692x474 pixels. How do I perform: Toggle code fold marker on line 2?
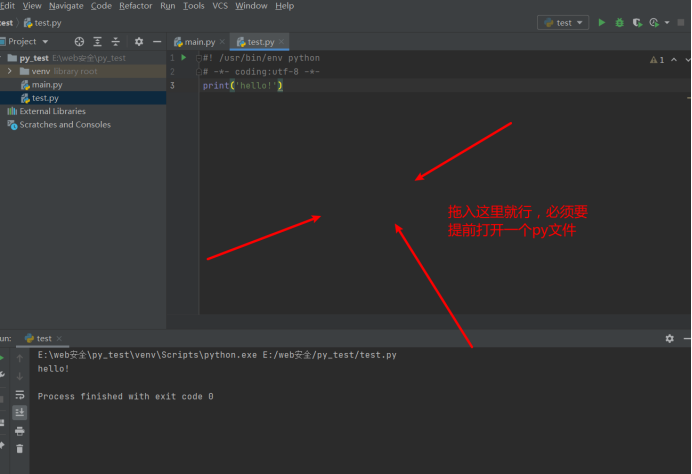point(199,71)
